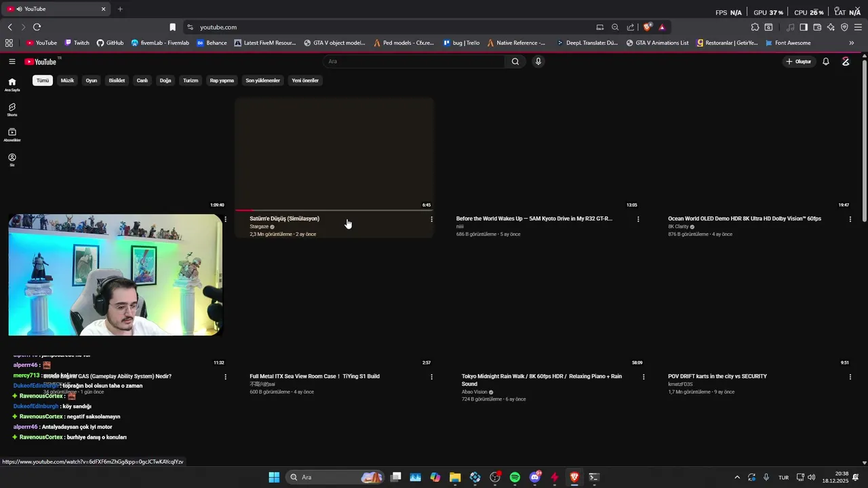Focus the YouTube Ara search field

[x=414, y=62]
